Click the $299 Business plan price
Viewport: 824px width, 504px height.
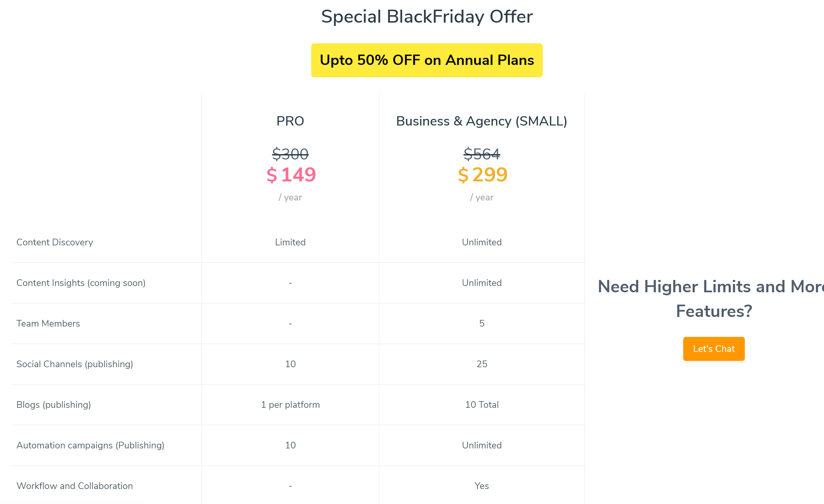(482, 174)
